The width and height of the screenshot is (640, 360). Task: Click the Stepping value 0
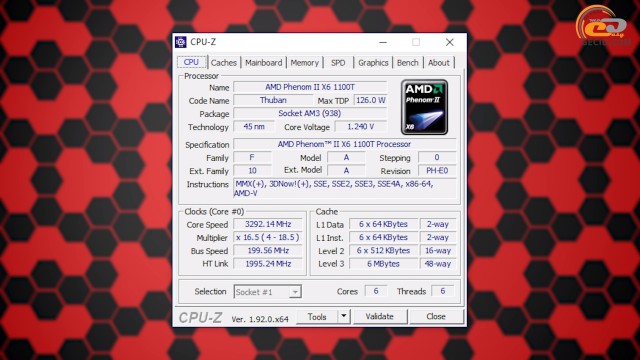[x=437, y=157]
